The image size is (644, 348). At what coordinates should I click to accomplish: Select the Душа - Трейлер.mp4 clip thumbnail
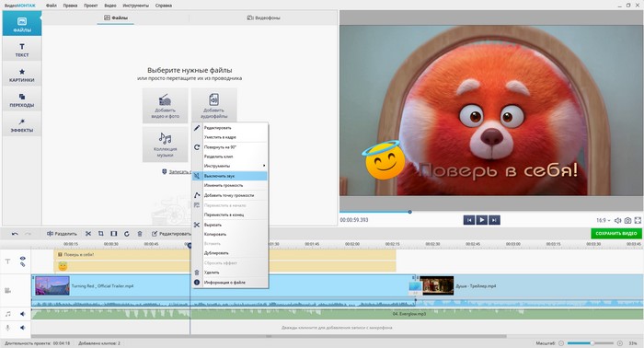click(x=437, y=286)
